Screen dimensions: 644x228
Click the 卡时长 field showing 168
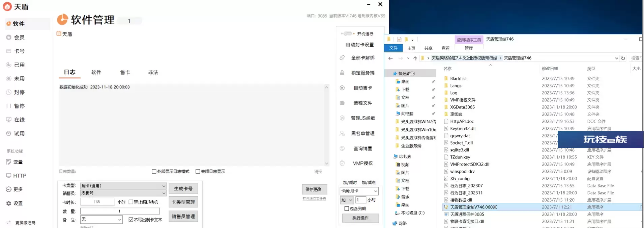click(x=97, y=202)
